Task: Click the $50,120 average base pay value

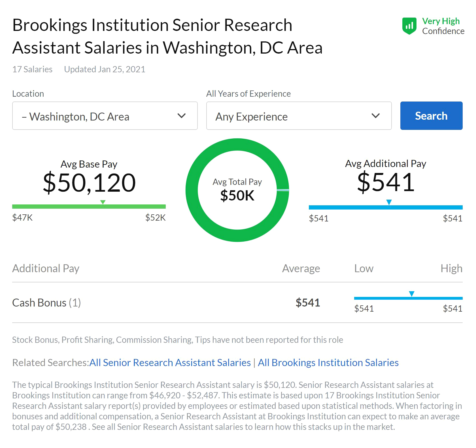Action: click(x=89, y=183)
